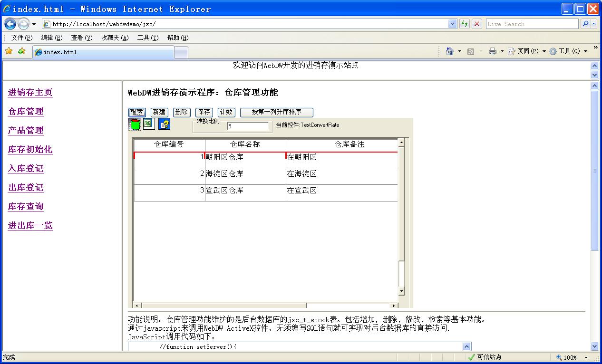
Task: Open the Print button dropdown arrow
Action: click(x=502, y=51)
